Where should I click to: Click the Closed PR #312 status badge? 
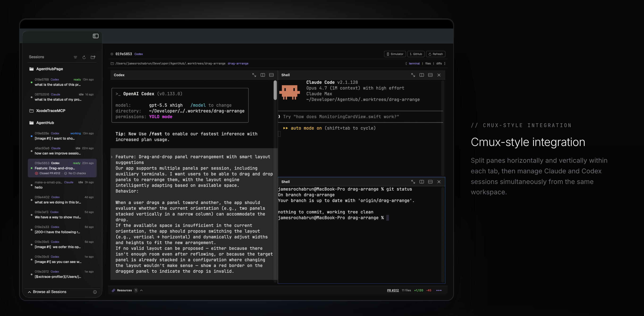47,173
